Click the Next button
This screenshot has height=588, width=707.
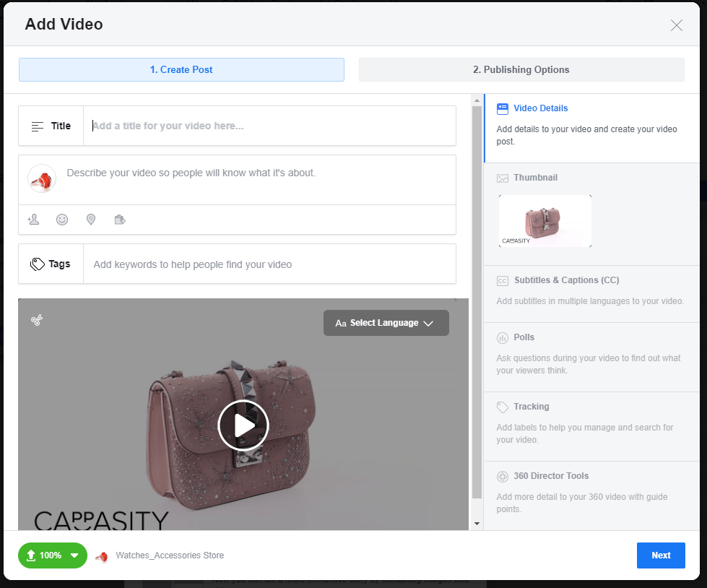pyautogui.click(x=661, y=555)
